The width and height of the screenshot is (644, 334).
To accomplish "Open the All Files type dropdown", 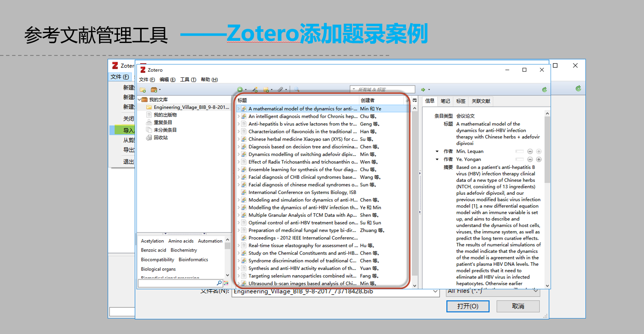I will tap(536, 291).
